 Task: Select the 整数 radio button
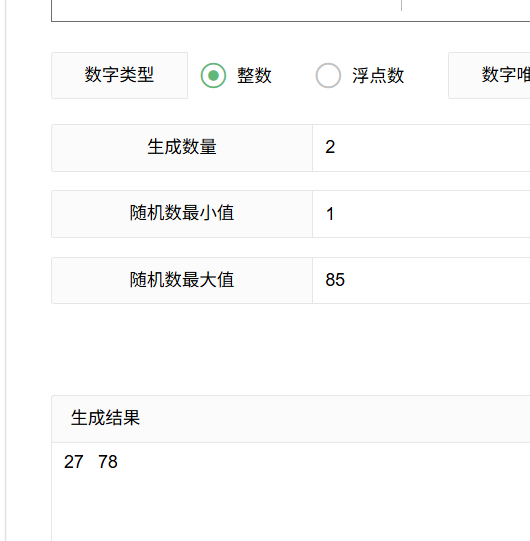pyautogui.click(x=213, y=75)
